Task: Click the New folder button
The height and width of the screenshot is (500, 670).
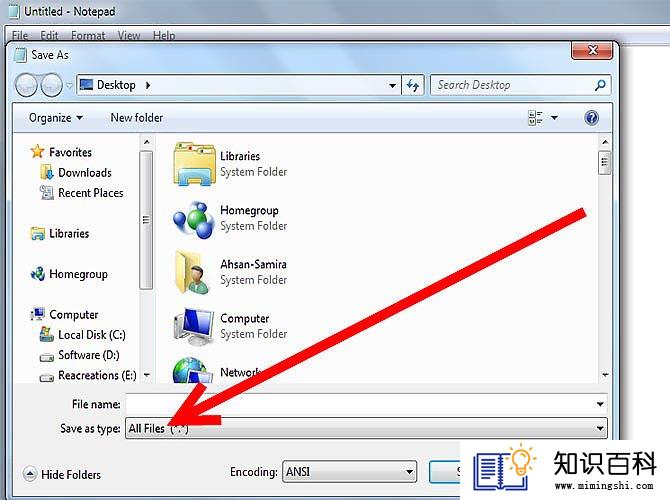Action: tap(137, 118)
